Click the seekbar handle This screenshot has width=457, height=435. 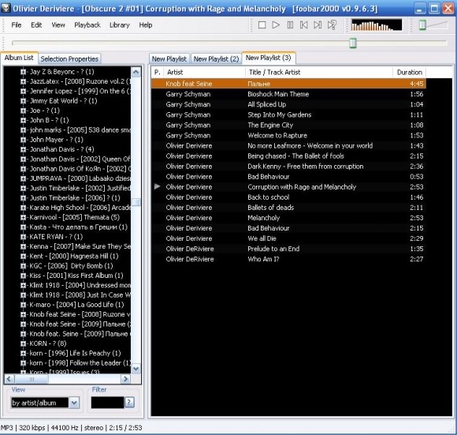coord(353,43)
